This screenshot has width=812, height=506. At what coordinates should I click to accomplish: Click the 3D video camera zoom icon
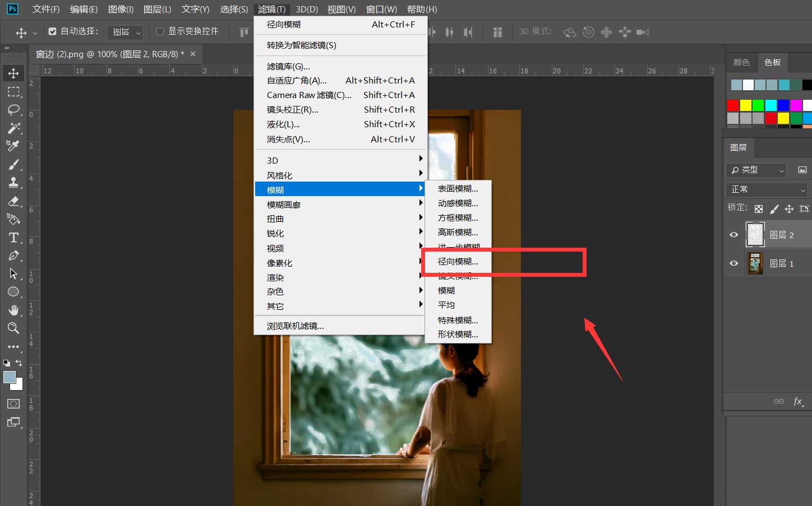(643, 32)
